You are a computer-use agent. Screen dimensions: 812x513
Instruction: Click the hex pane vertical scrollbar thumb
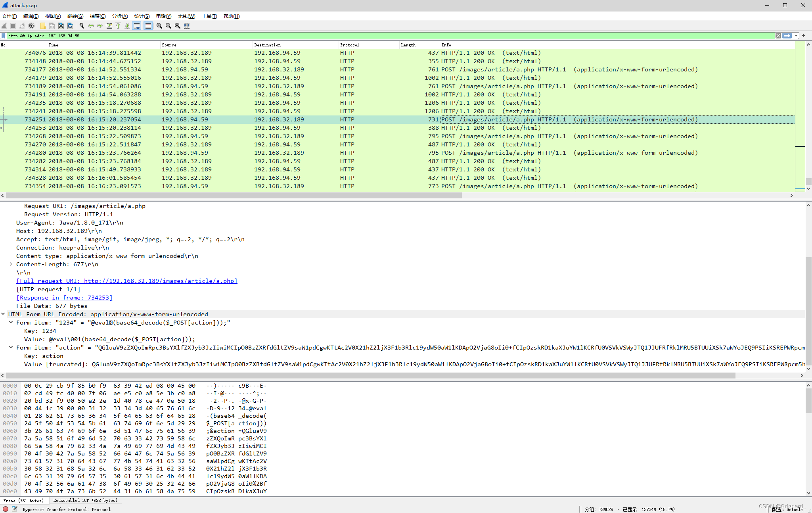point(808,401)
